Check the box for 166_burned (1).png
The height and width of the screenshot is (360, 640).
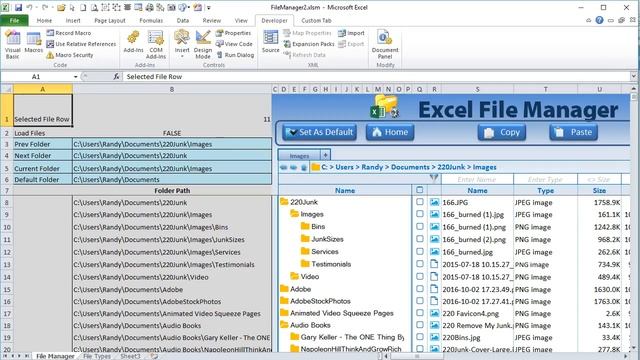(420, 227)
